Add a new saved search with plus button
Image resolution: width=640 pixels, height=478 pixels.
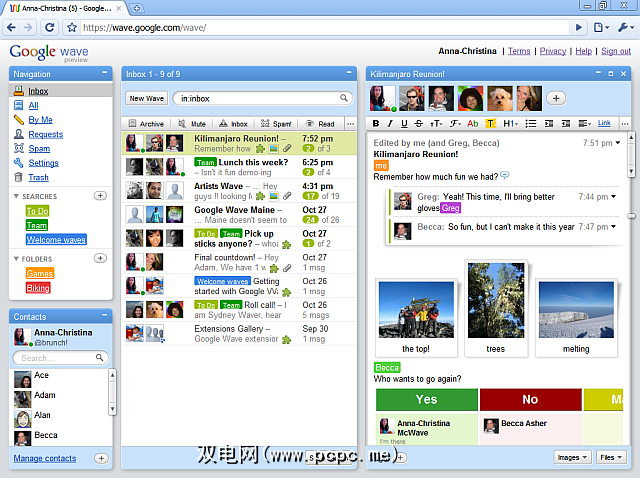tap(100, 196)
